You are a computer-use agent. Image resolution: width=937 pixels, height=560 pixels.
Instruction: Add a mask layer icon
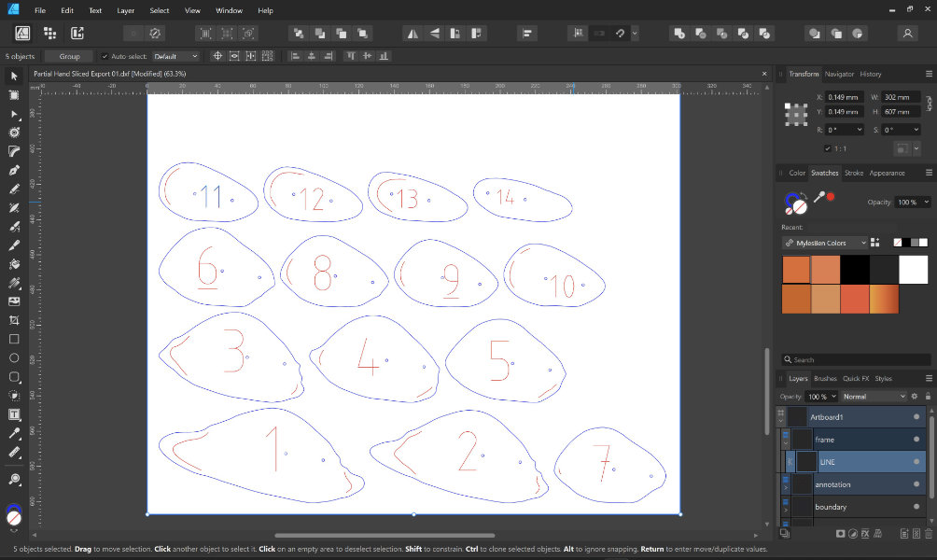pyautogui.click(x=840, y=533)
